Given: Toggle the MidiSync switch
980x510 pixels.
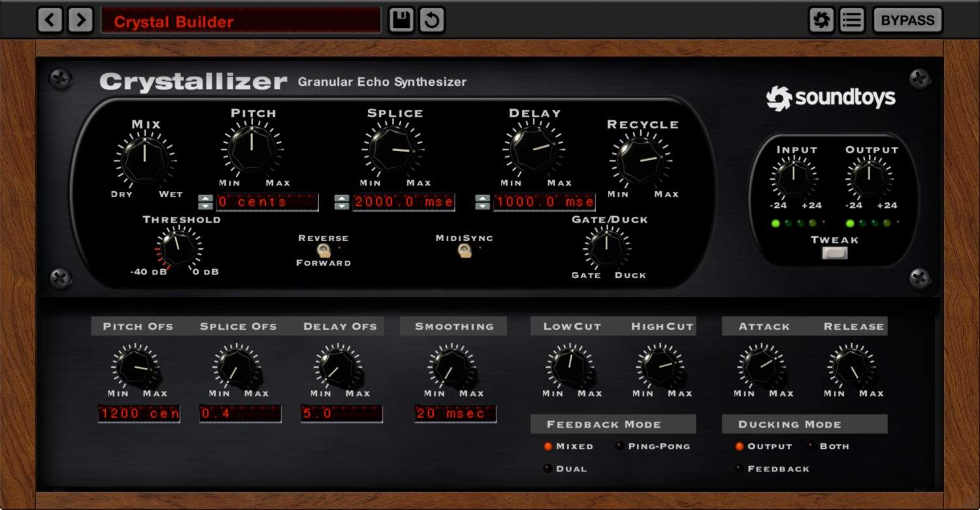Looking at the screenshot, I should point(466,250).
